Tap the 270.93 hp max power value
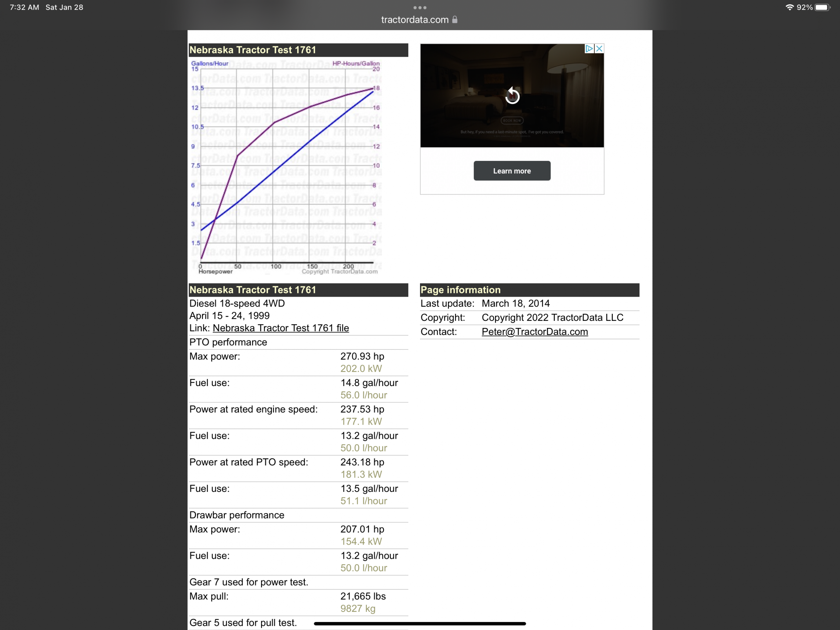Image resolution: width=840 pixels, height=630 pixels. [362, 356]
